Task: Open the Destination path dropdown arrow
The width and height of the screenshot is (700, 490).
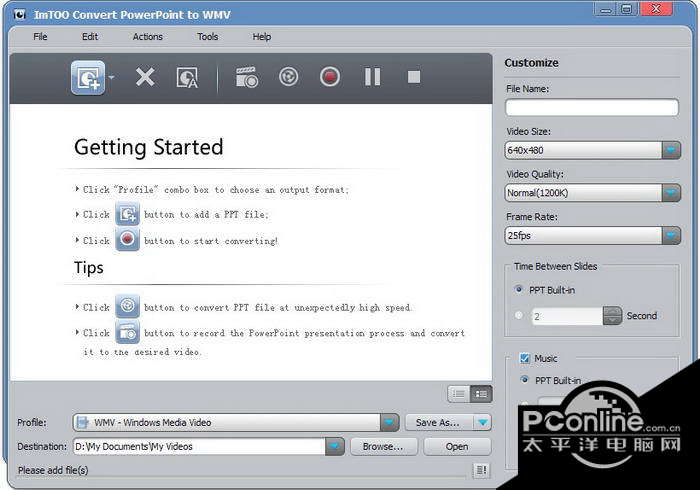Action: pyautogui.click(x=335, y=446)
